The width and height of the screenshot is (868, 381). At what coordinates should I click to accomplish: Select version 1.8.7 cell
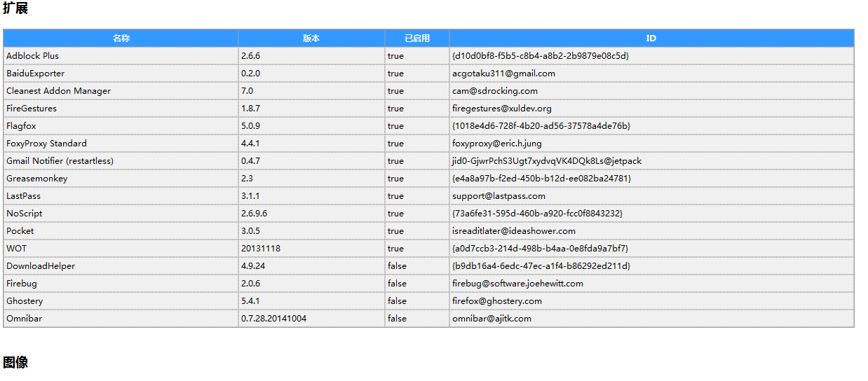click(311, 109)
